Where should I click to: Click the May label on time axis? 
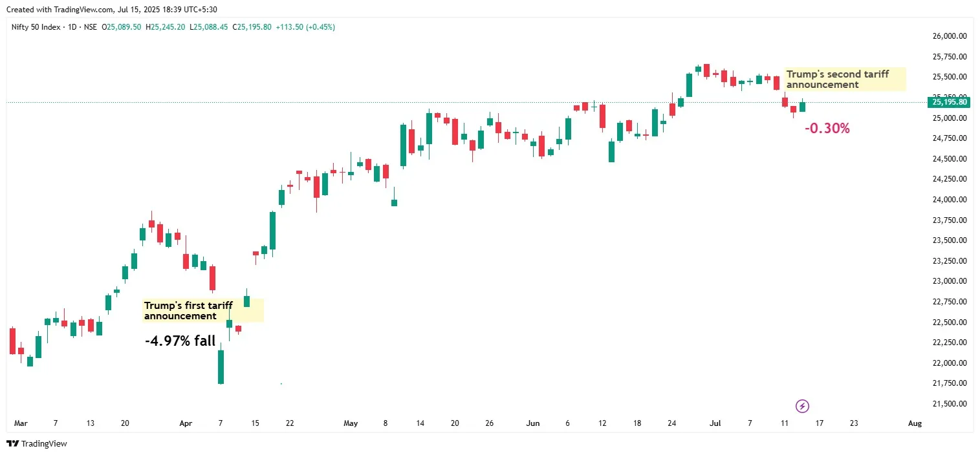[x=351, y=424]
